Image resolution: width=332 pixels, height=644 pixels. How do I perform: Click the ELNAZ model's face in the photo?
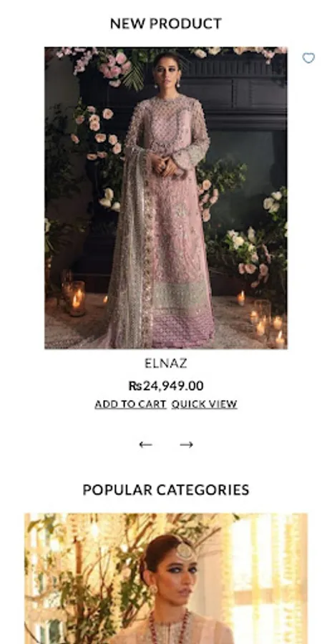point(167,73)
